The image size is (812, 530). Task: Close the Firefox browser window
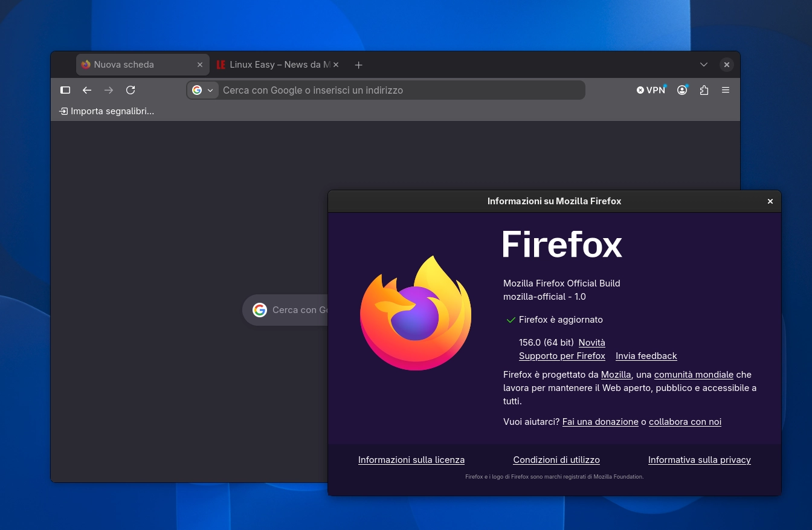pyautogui.click(x=727, y=65)
